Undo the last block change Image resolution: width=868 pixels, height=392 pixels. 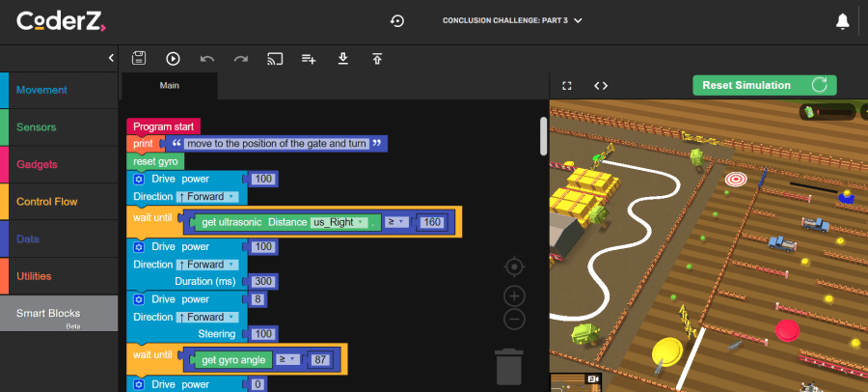pyautogui.click(x=206, y=59)
